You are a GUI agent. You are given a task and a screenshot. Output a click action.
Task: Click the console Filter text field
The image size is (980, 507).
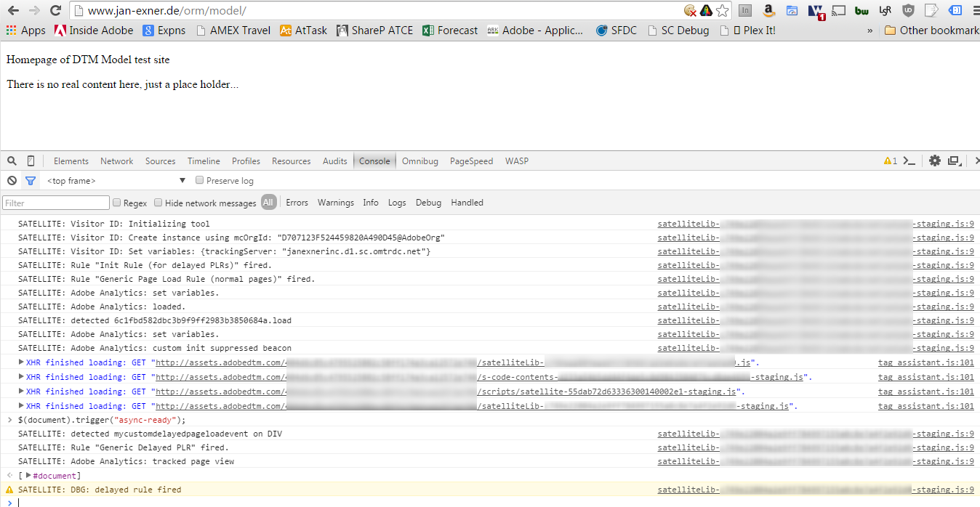point(56,203)
